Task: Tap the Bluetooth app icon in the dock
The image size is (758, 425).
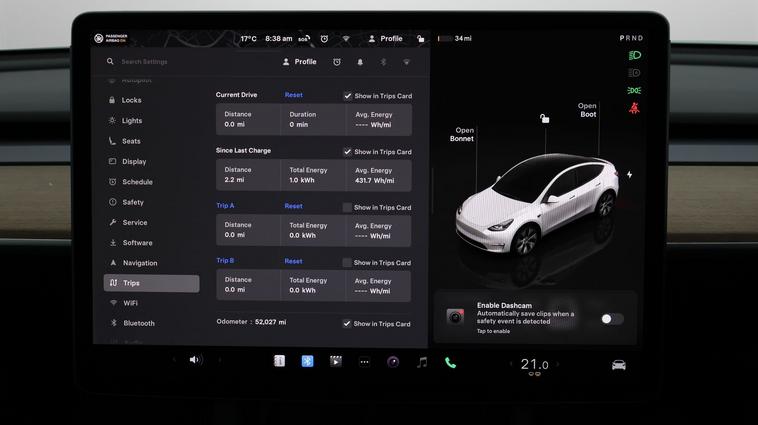Action: pyautogui.click(x=308, y=361)
